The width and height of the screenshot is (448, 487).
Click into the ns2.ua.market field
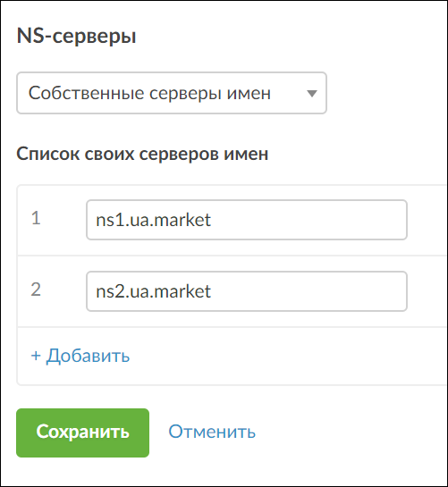[x=247, y=291]
